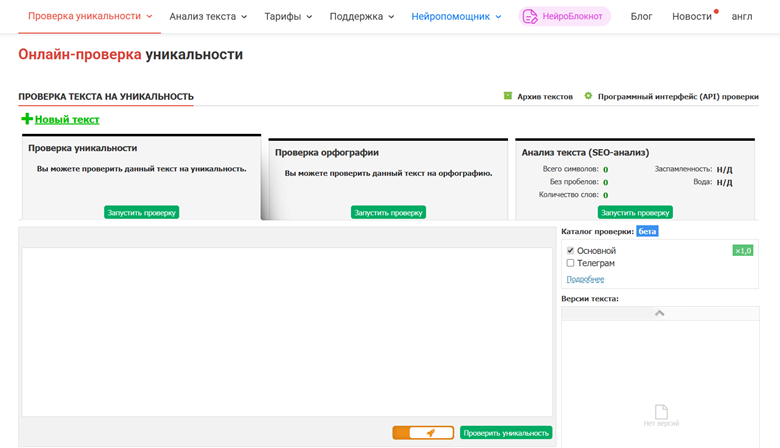Toggle the orange rocket switch

(x=423, y=433)
